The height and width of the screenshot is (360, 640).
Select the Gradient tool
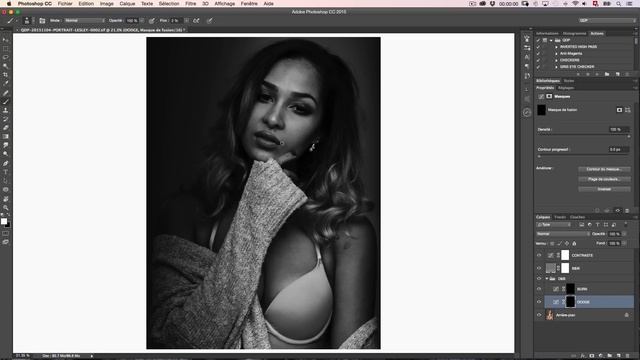pyautogui.click(x=5, y=136)
